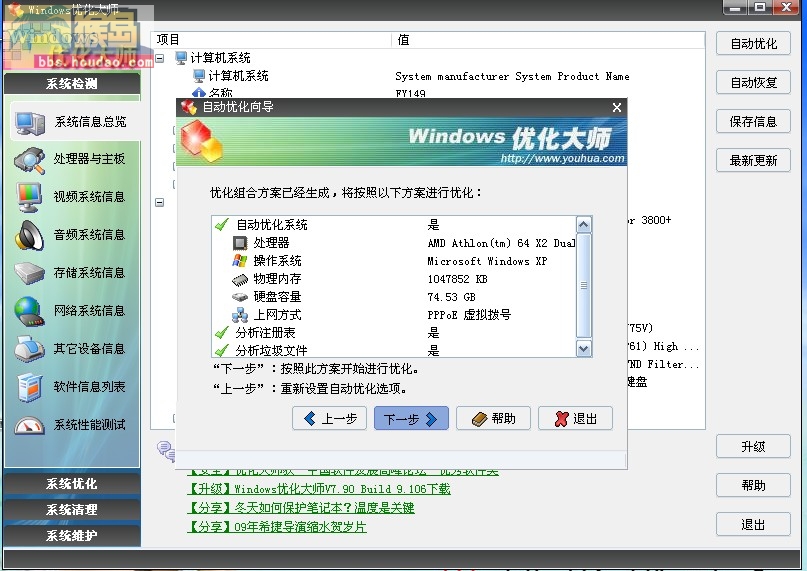The height and width of the screenshot is (571, 807).
Task: Expand the 系统清理 sidebar section
Action: click(x=72, y=510)
